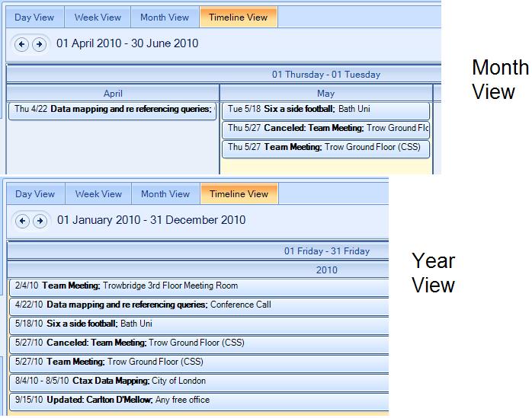Select 5/27/10 Canceled: Team Meeting entry
Image resolution: width=532 pixels, height=418 pixels.
[x=199, y=344]
